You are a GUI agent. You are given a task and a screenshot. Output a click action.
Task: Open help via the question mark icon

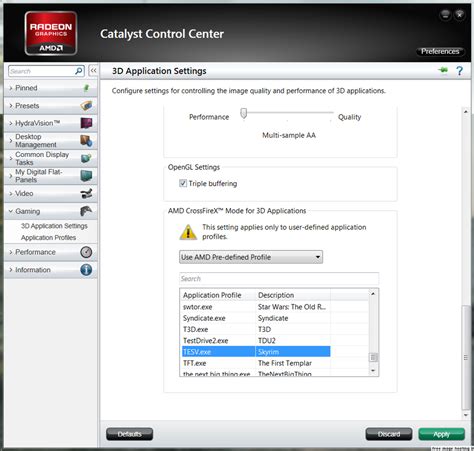coord(460,71)
